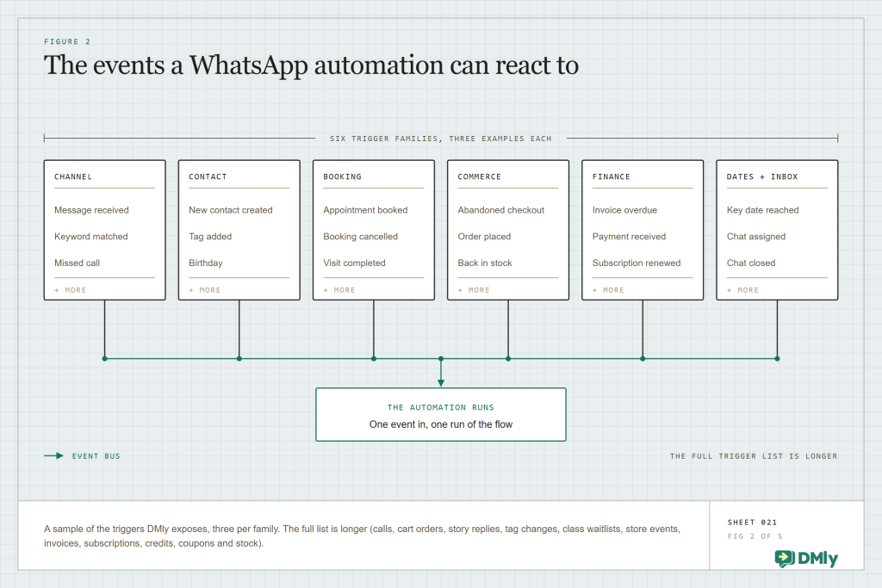Select 'New contact created' trigger
882x588 pixels.
(x=231, y=210)
